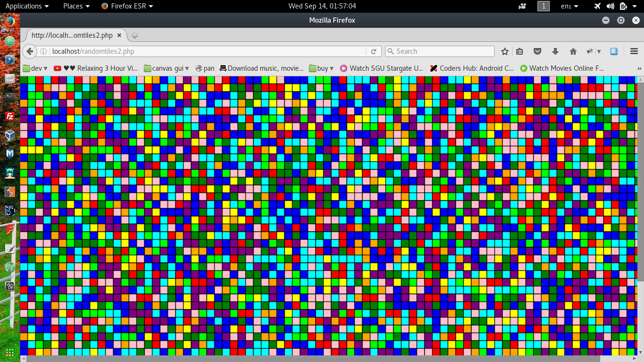Close the randomtiles2.php tab
The height and width of the screenshot is (362, 644).
[x=119, y=35]
